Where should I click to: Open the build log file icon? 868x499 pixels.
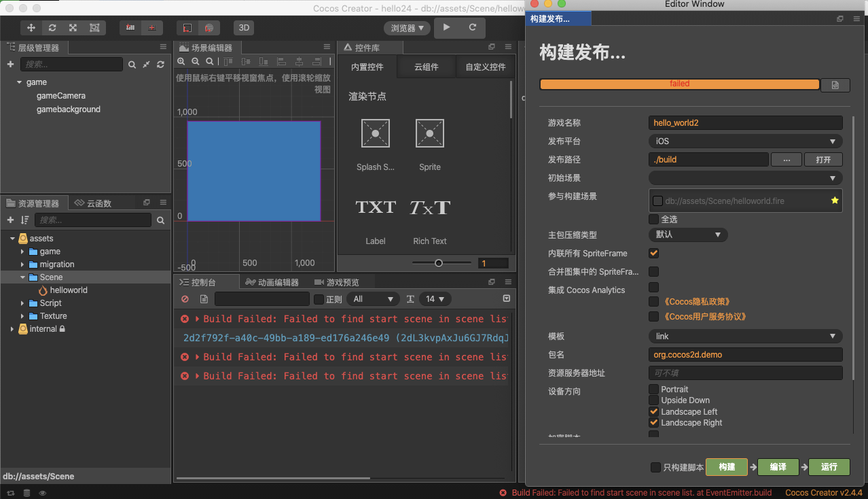(835, 85)
